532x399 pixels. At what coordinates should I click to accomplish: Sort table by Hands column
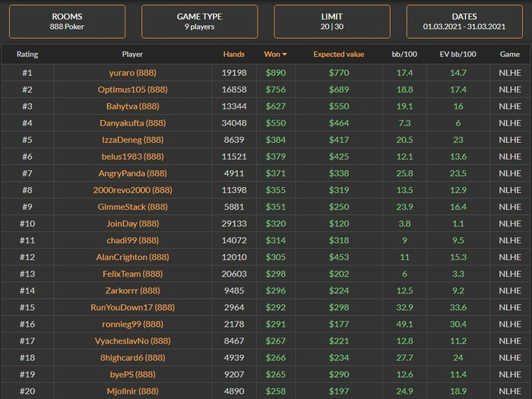tap(234, 54)
